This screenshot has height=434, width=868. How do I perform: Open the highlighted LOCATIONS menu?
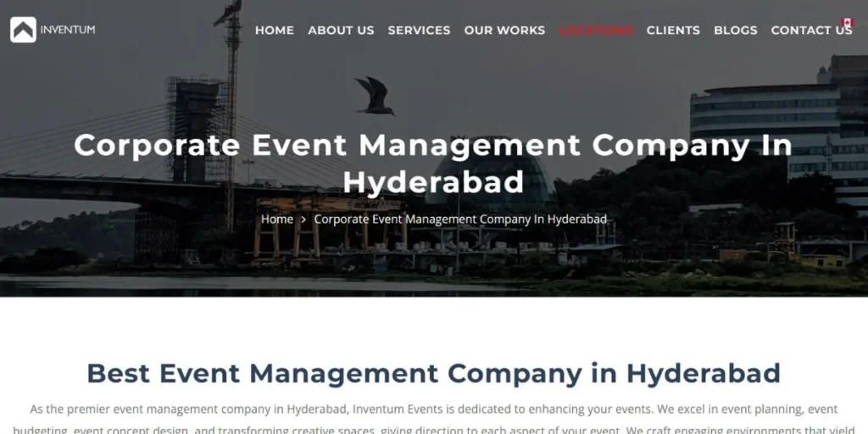coord(595,30)
